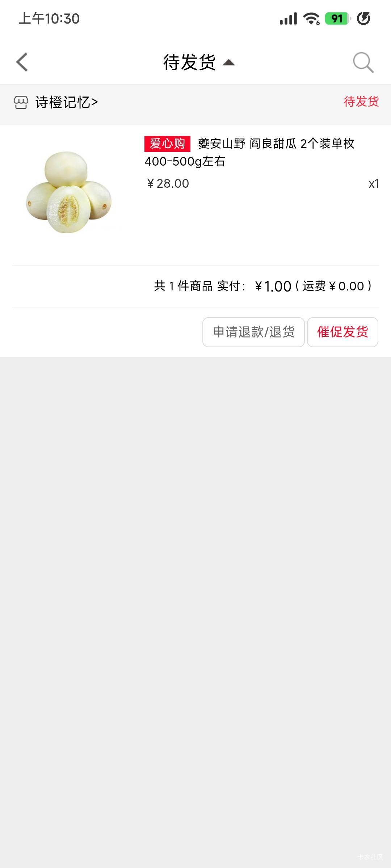Tap the shop storefront icon
The image size is (391, 868).
[21, 102]
